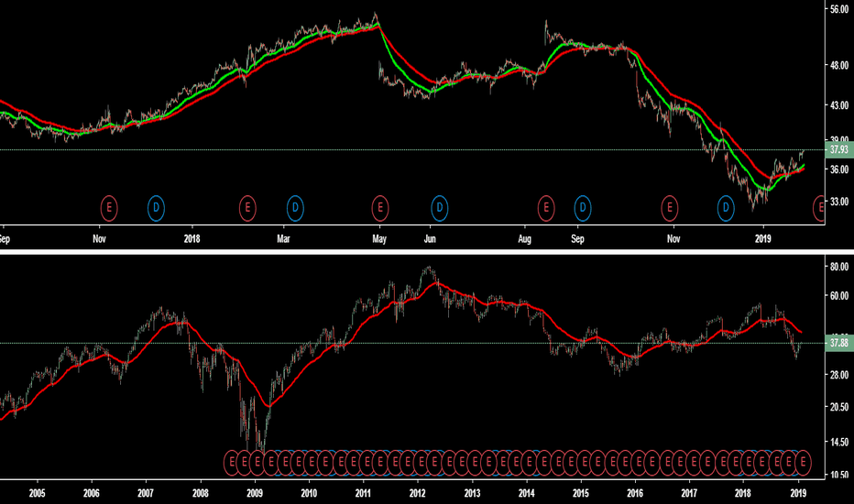
Task: Click the 2011 label on the lower time axis
Action: pyautogui.click(x=363, y=493)
